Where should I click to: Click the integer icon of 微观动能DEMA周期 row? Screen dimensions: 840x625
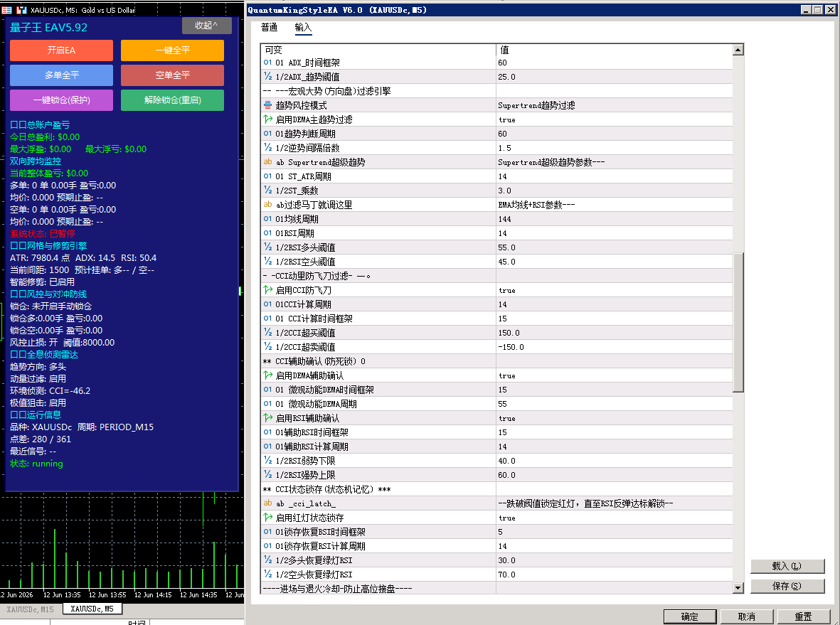click(268, 404)
